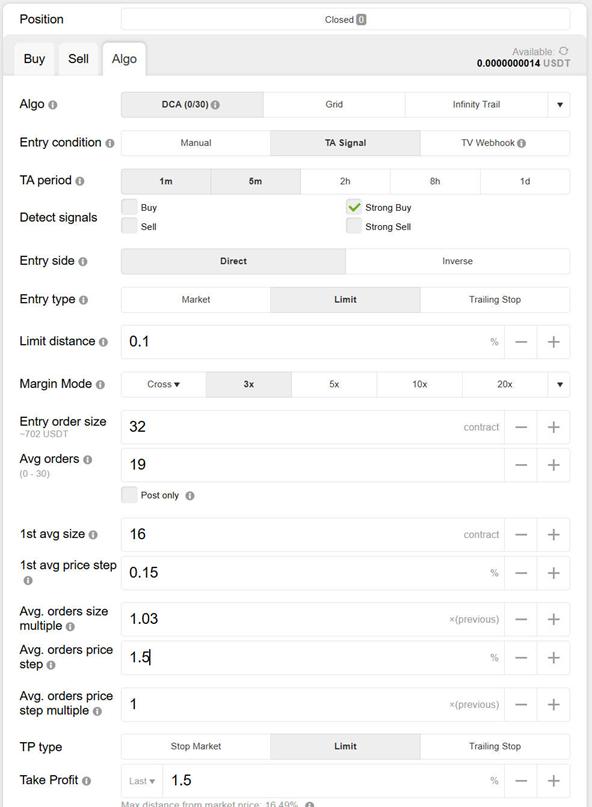Click the plus icon for Take Profit
The image size is (592, 807).
[553, 781]
